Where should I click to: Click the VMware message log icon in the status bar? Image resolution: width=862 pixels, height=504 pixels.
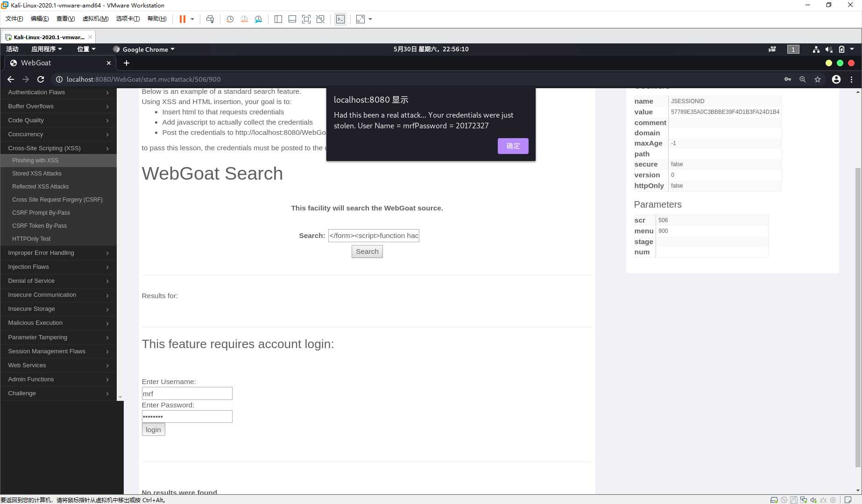(848, 500)
